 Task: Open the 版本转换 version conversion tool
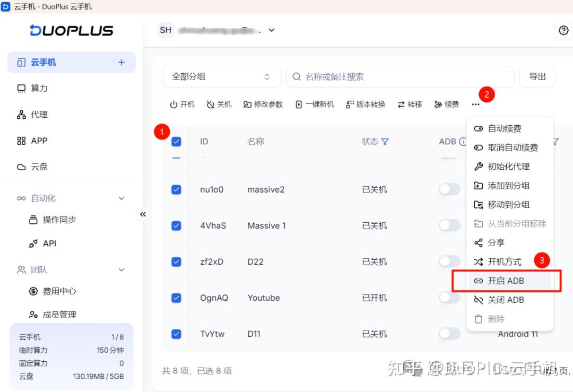[365, 104]
